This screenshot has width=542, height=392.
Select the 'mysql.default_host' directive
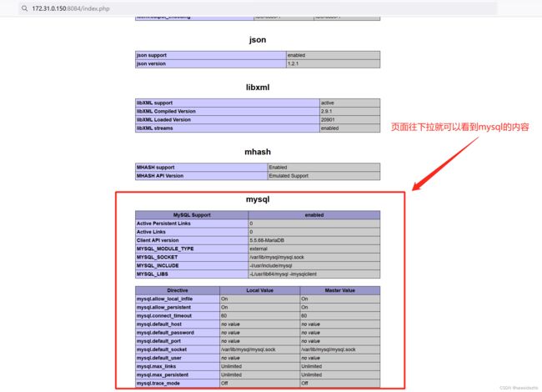point(178,324)
